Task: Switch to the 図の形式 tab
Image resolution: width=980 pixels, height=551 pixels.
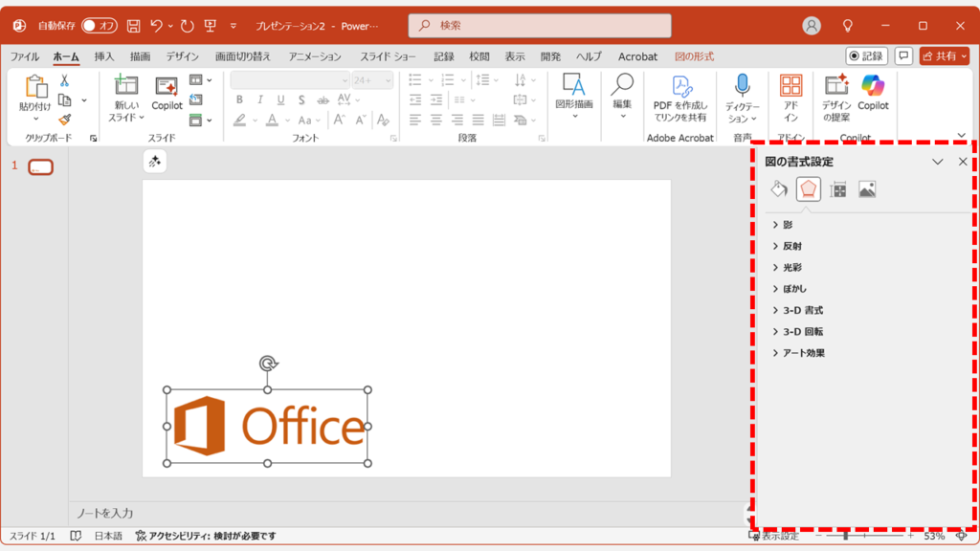Action: point(694,56)
